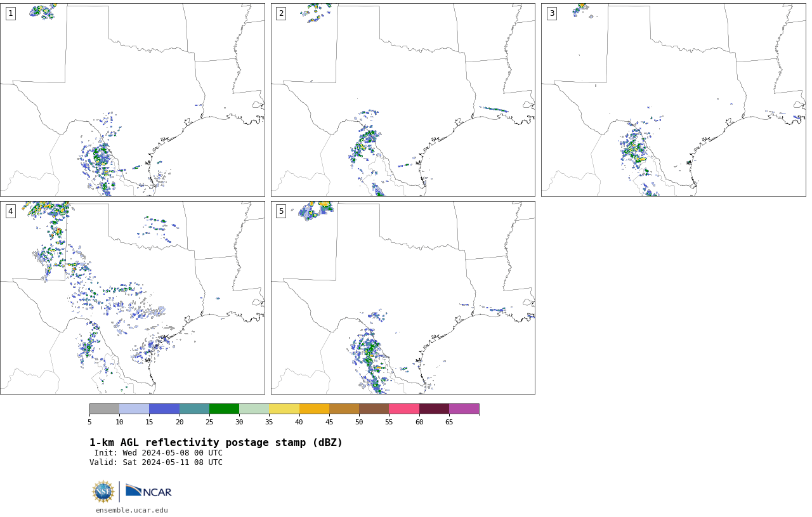Click the Init date line

(x=159, y=453)
